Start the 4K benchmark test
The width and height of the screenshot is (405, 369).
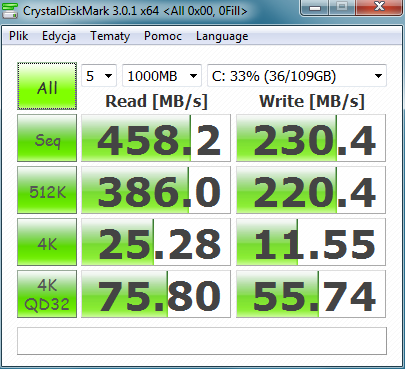tap(47, 242)
